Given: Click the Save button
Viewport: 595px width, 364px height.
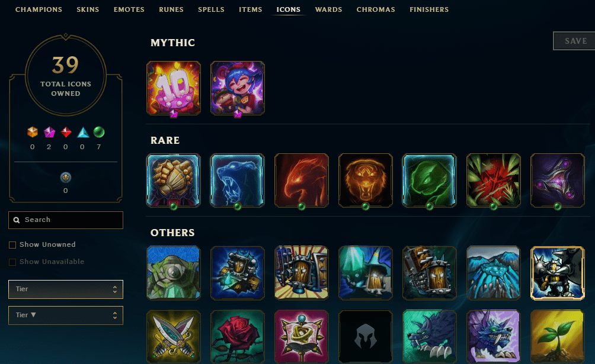Looking at the screenshot, I should 574,41.
